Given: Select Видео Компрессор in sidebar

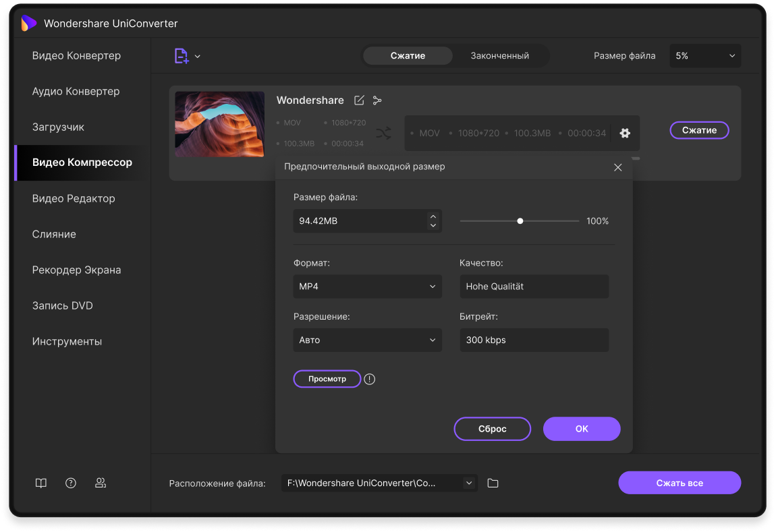Looking at the screenshot, I should coord(82,162).
